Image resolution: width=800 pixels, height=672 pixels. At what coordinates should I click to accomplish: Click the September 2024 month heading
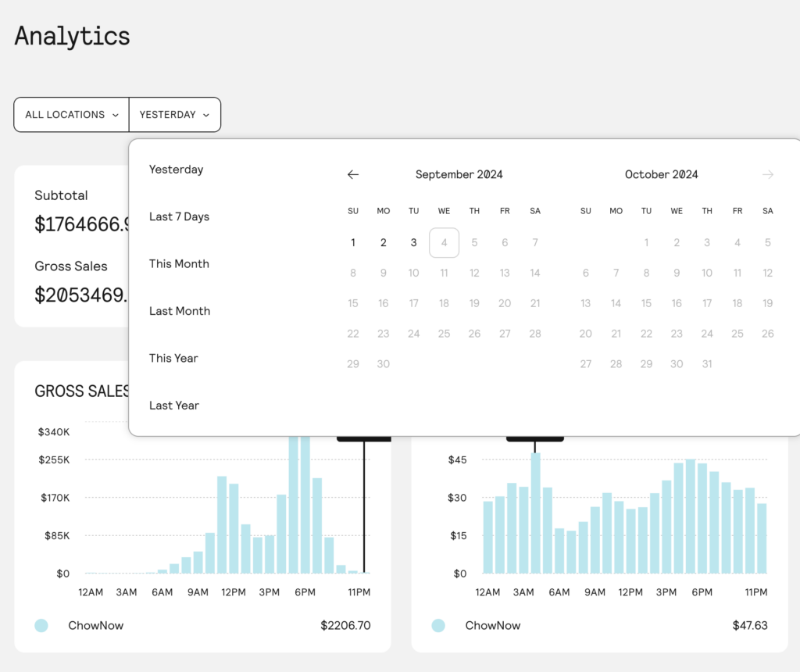(459, 175)
